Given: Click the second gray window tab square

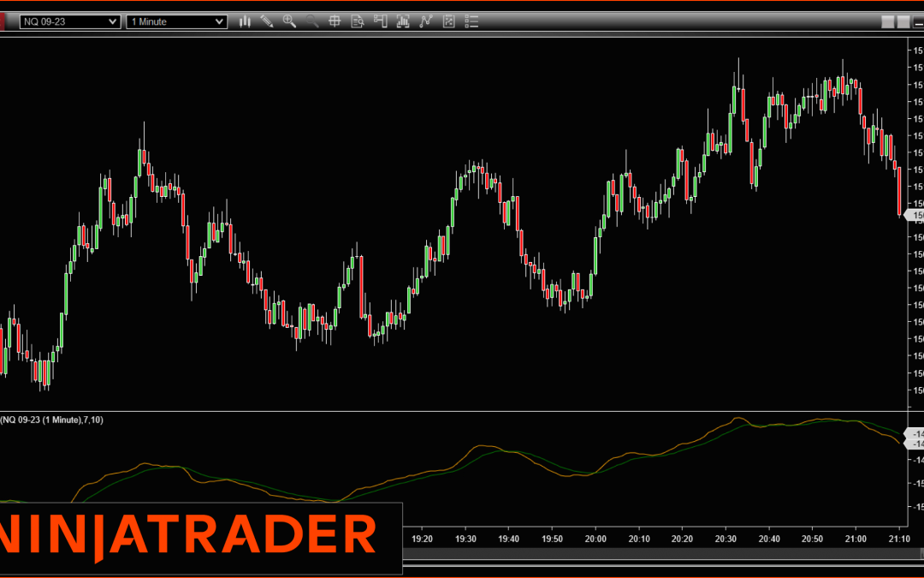Looking at the screenshot, I should click(x=903, y=22).
